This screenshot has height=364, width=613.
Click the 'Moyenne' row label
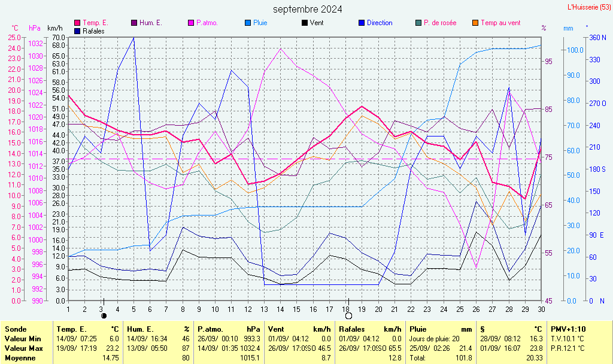click(20, 358)
